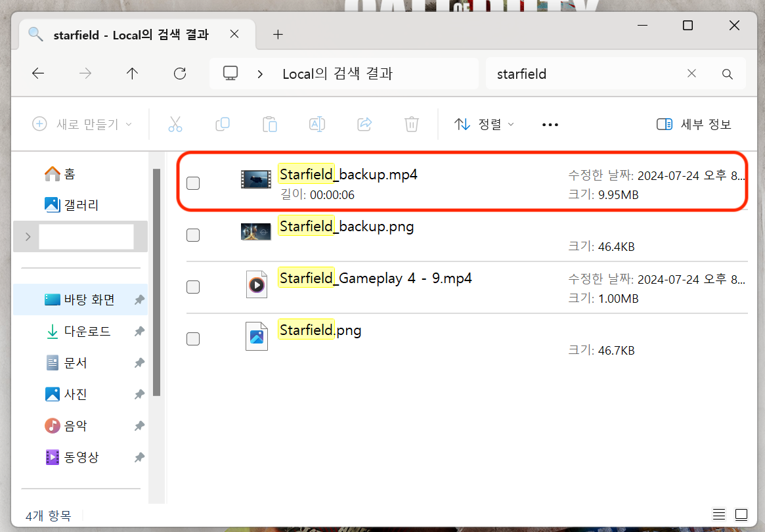Click the pin icon next to 음악

click(x=139, y=426)
